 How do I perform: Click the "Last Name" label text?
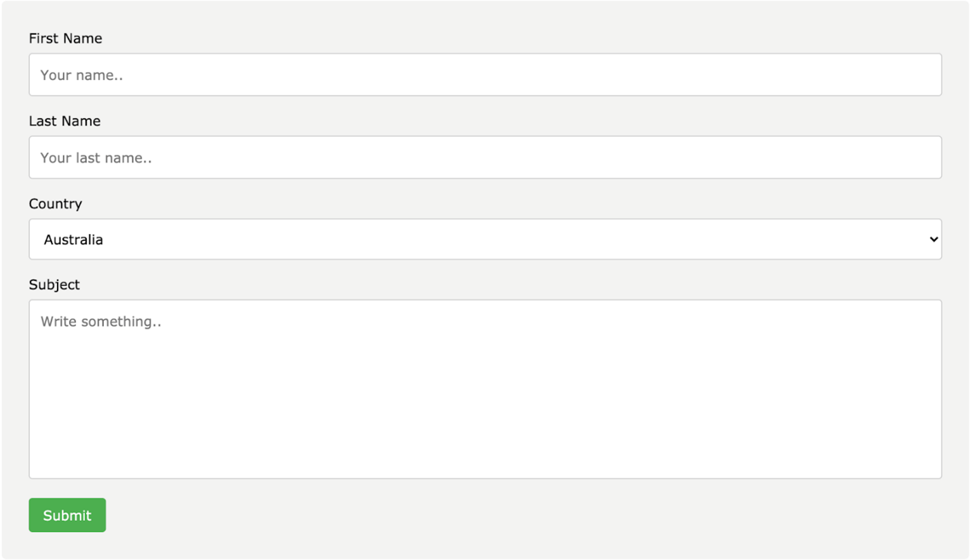click(64, 121)
